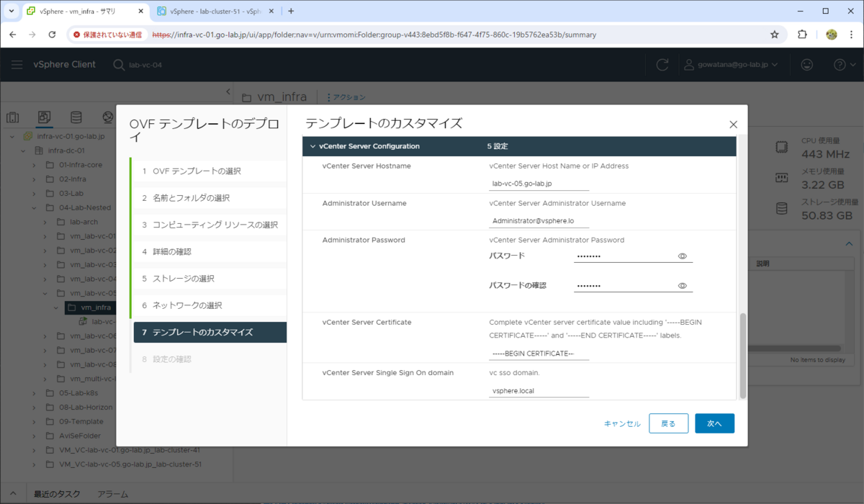
Task: Click the browser back arrow
Action: click(13, 35)
